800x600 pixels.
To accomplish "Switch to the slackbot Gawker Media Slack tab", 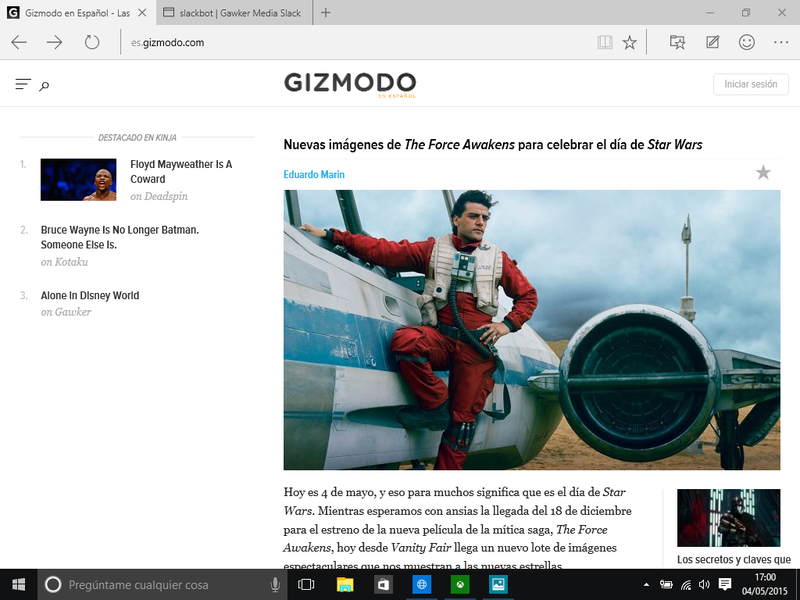I will tap(233, 13).
